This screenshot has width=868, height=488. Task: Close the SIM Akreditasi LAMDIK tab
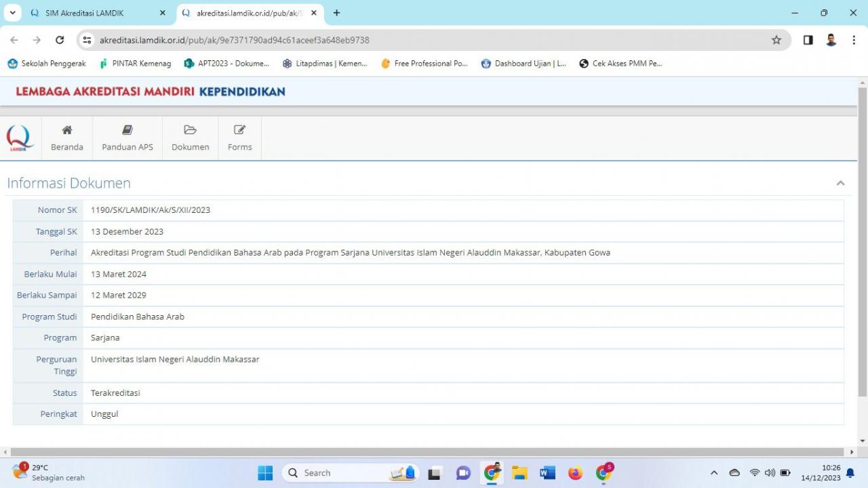[162, 13]
